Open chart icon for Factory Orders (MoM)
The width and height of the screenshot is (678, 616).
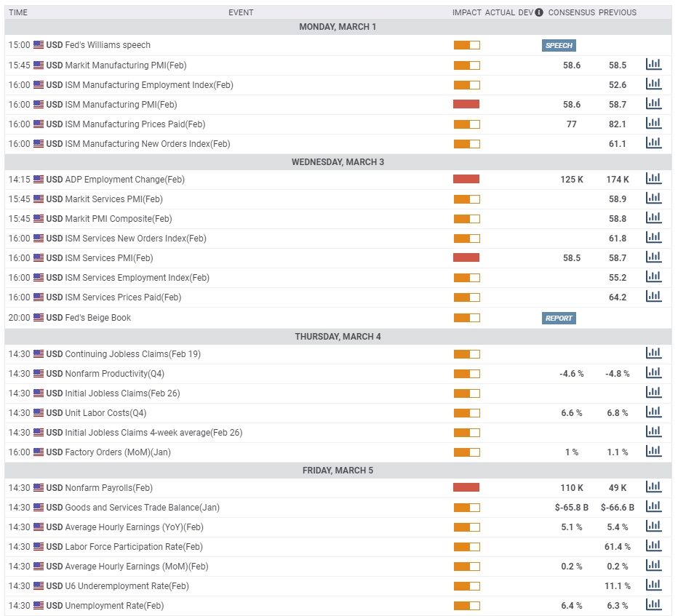(653, 452)
